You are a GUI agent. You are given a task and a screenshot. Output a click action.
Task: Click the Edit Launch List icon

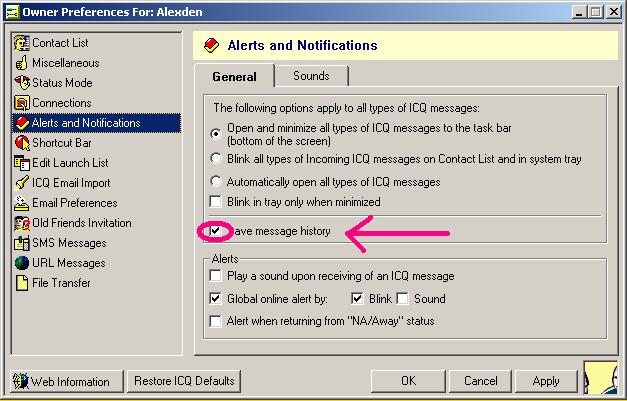pyautogui.click(x=22, y=163)
